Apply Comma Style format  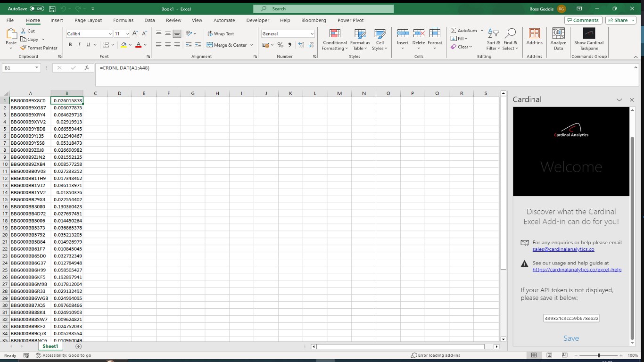coord(290,45)
